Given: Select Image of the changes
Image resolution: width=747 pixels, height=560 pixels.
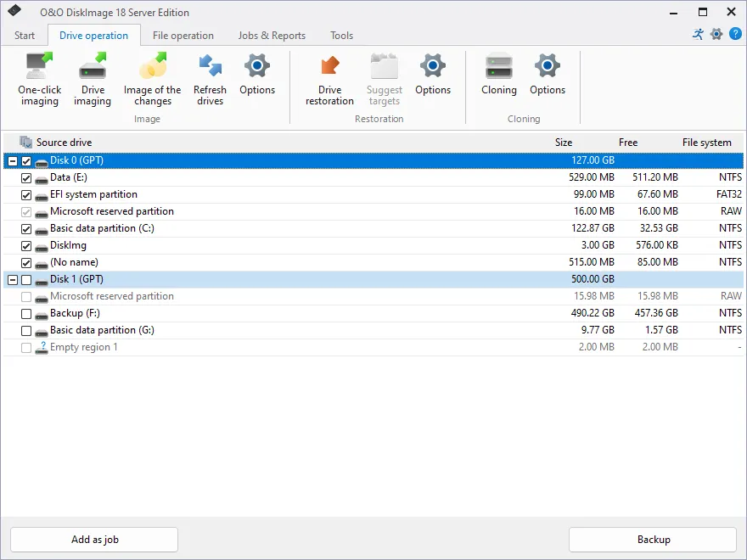Looking at the screenshot, I should coord(153,79).
